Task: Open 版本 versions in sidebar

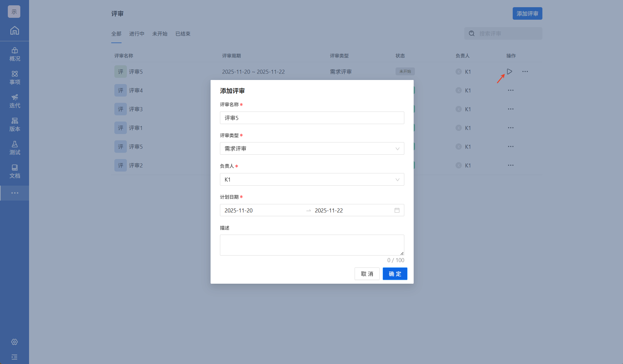Action: [14, 125]
